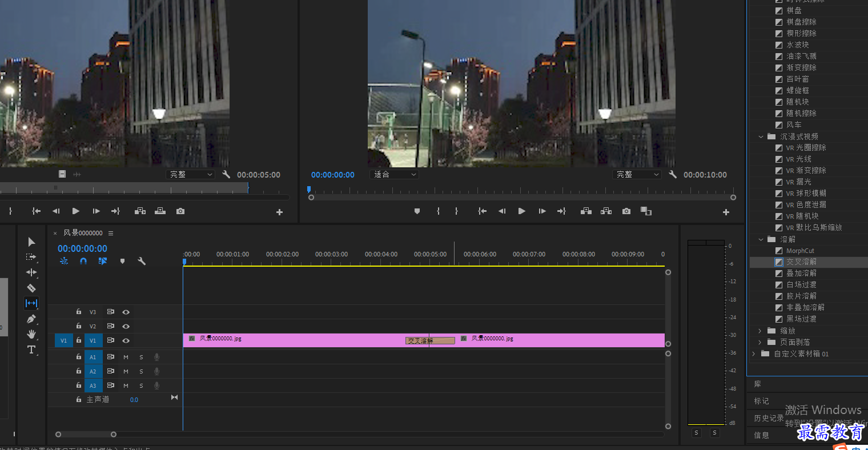The width and height of the screenshot is (868, 450).
Task: Open Source monitor playback resolution 完整 dropdown
Action: click(x=190, y=174)
